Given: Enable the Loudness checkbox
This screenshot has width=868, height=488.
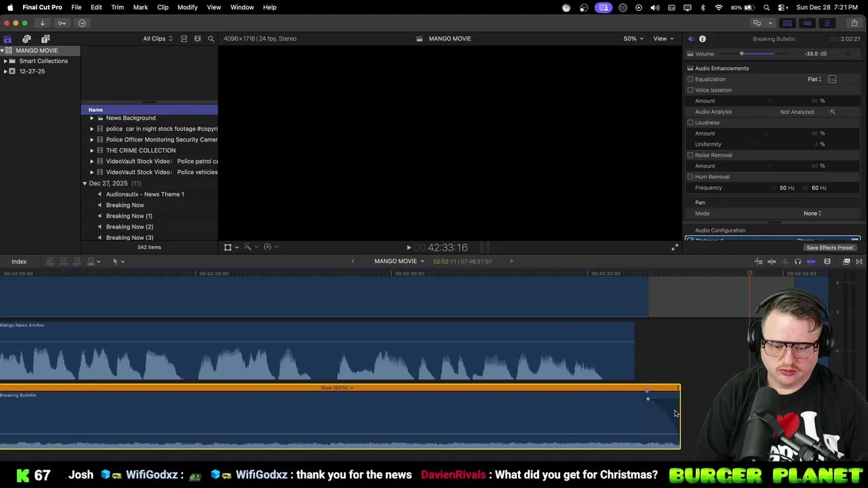Looking at the screenshot, I should (x=690, y=123).
